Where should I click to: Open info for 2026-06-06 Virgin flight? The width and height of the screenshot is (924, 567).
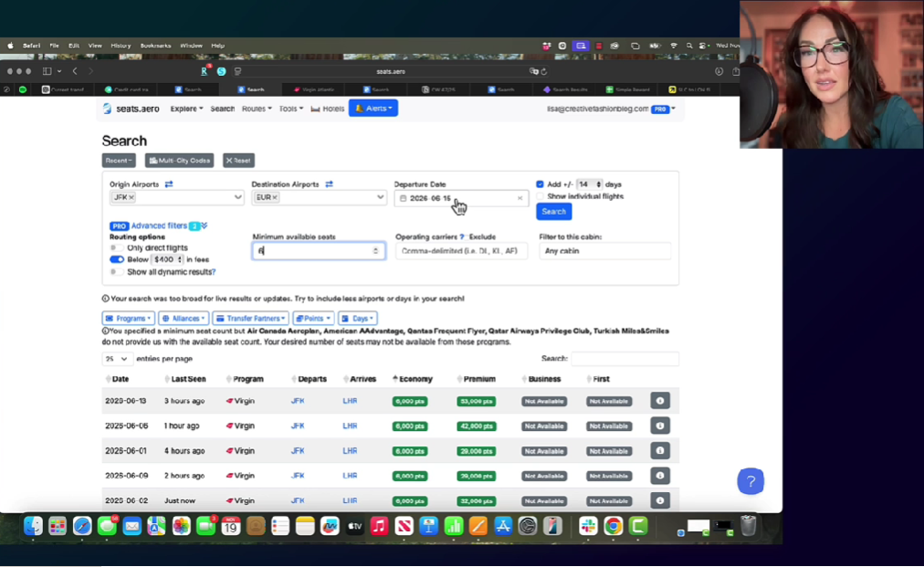click(660, 425)
